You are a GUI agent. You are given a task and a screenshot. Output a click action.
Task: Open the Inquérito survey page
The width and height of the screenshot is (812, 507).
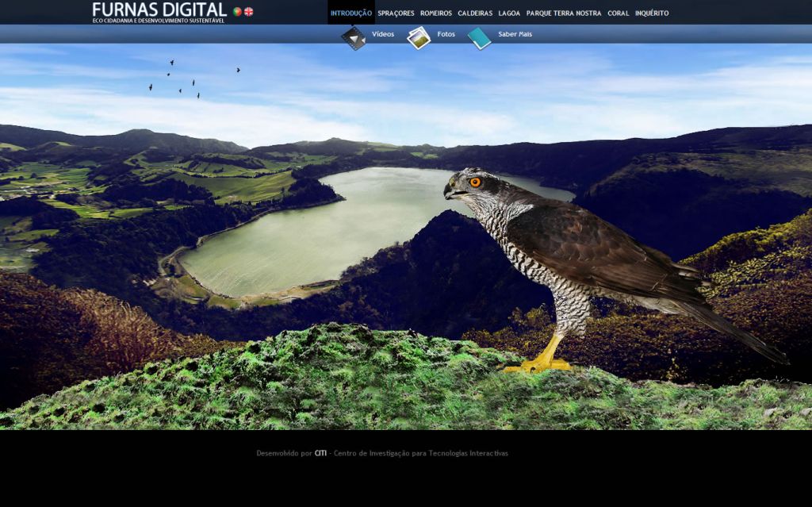[652, 13]
